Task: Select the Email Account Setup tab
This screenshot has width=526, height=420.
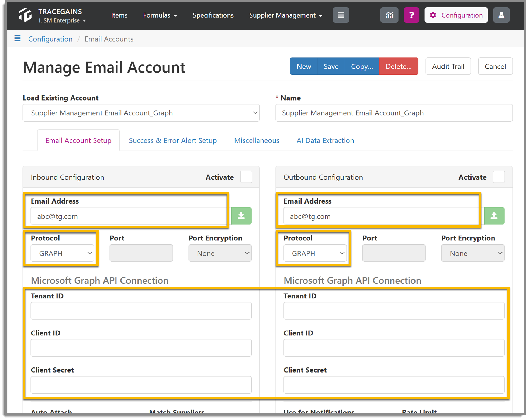Action: [x=78, y=140]
